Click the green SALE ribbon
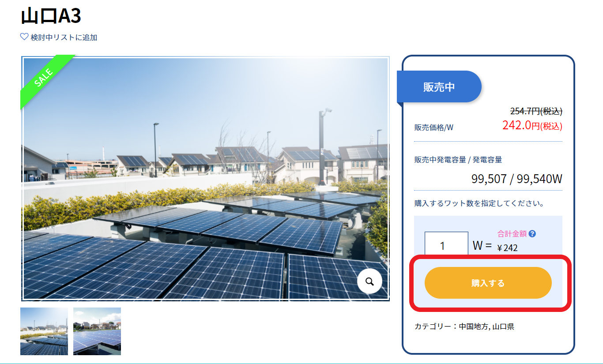This screenshot has height=364, width=603. click(x=44, y=79)
